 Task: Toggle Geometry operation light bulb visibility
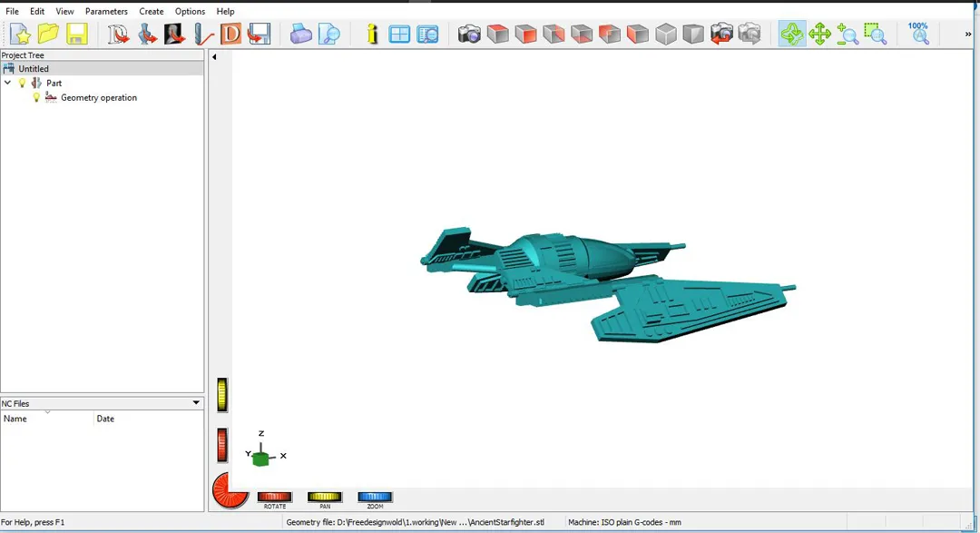[x=37, y=97]
